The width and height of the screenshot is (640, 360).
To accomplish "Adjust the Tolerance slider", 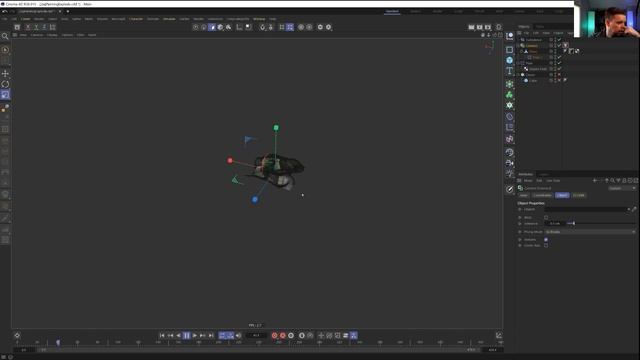I will click(602, 224).
